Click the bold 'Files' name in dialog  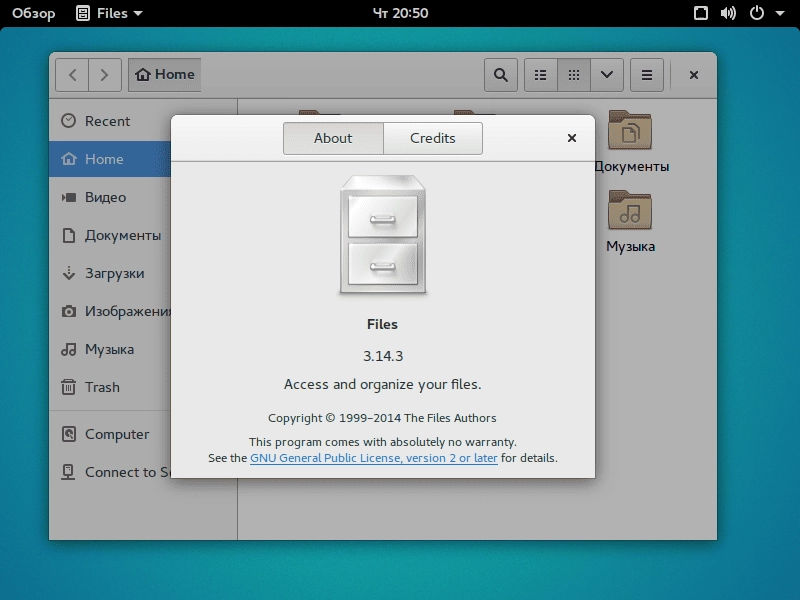[382, 324]
